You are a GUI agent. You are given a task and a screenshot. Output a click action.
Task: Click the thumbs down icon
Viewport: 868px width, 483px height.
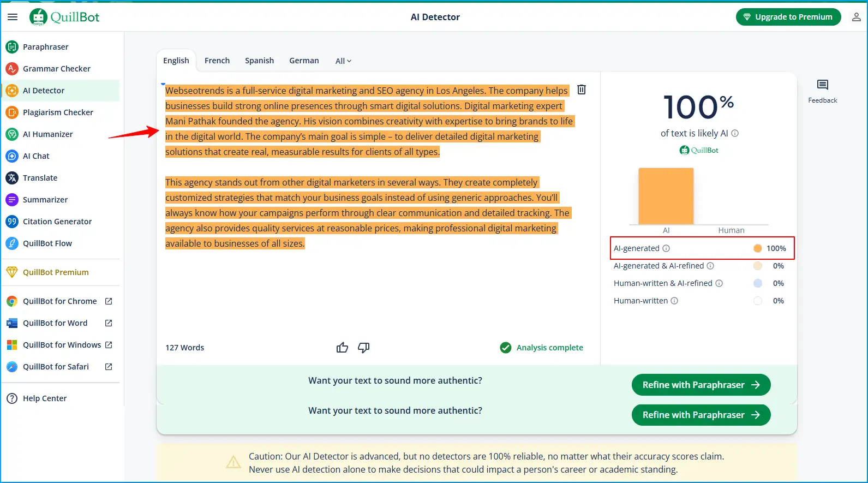point(364,348)
